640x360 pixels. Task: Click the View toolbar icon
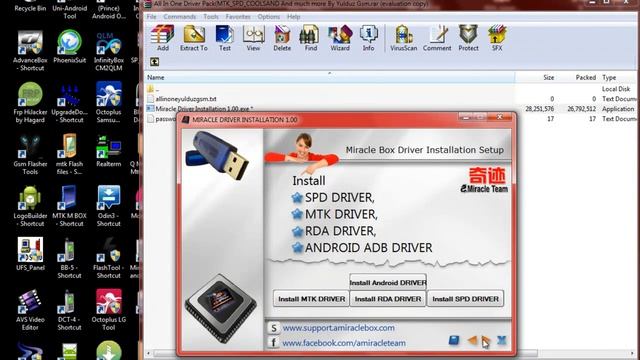click(253, 38)
